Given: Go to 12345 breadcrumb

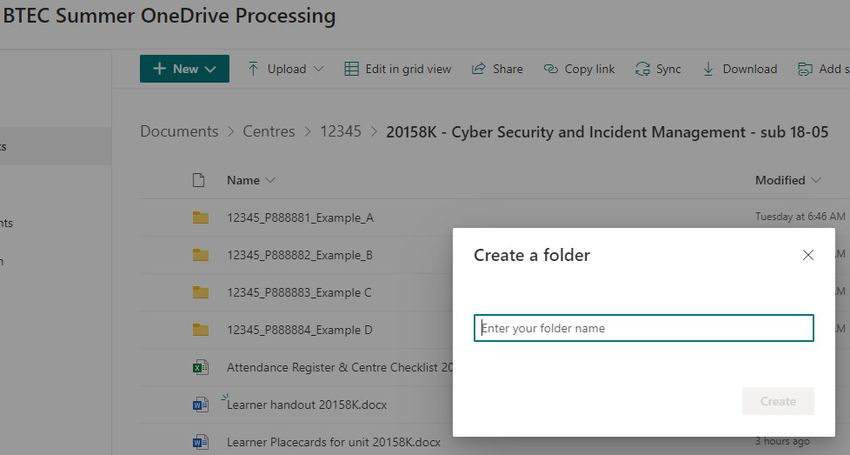Looking at the screenshot, I should pyautogui.click(x=340, y=131).
